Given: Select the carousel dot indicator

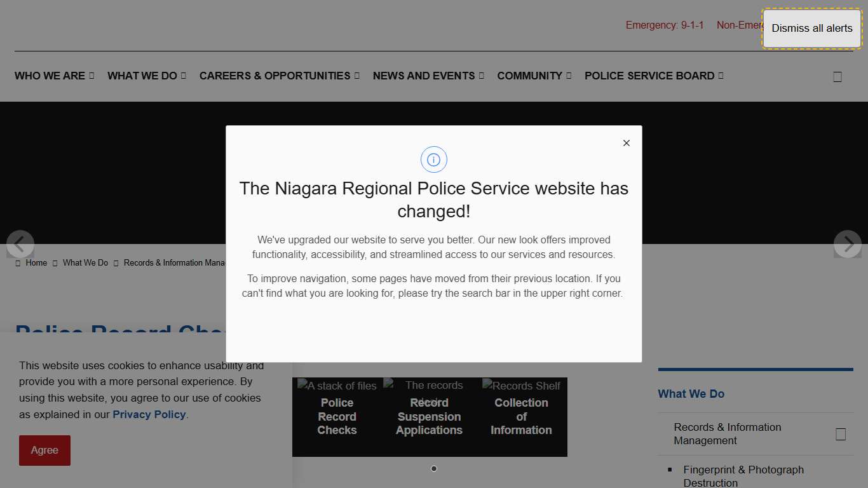Looking at the screenshot, I should tap(434, 468).
